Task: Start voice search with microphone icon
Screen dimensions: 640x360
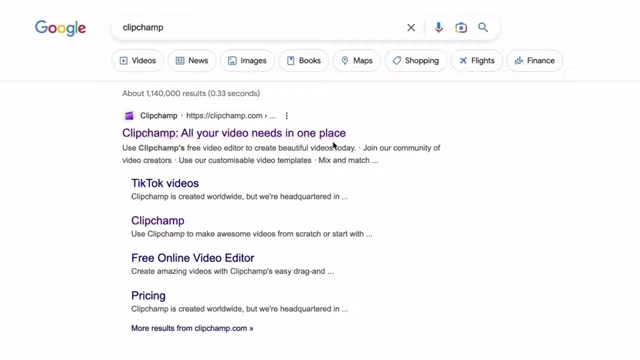Action: pos(439,27)
